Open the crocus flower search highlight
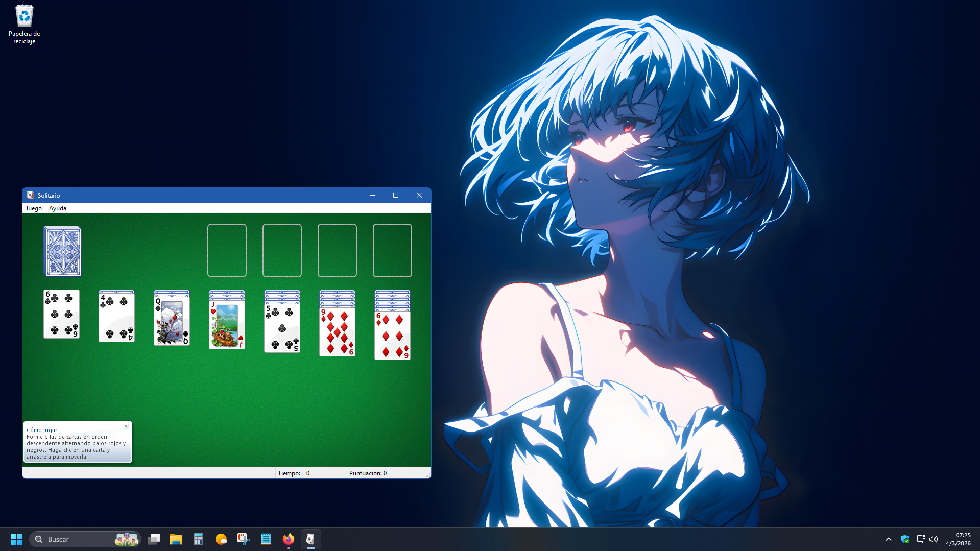 tap(126, 539)
